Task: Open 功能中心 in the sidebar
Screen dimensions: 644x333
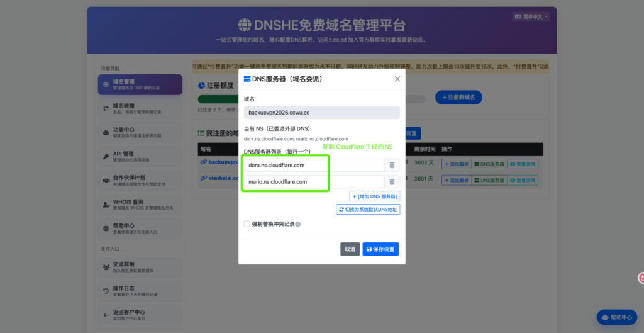Action: tap(140, 132)
